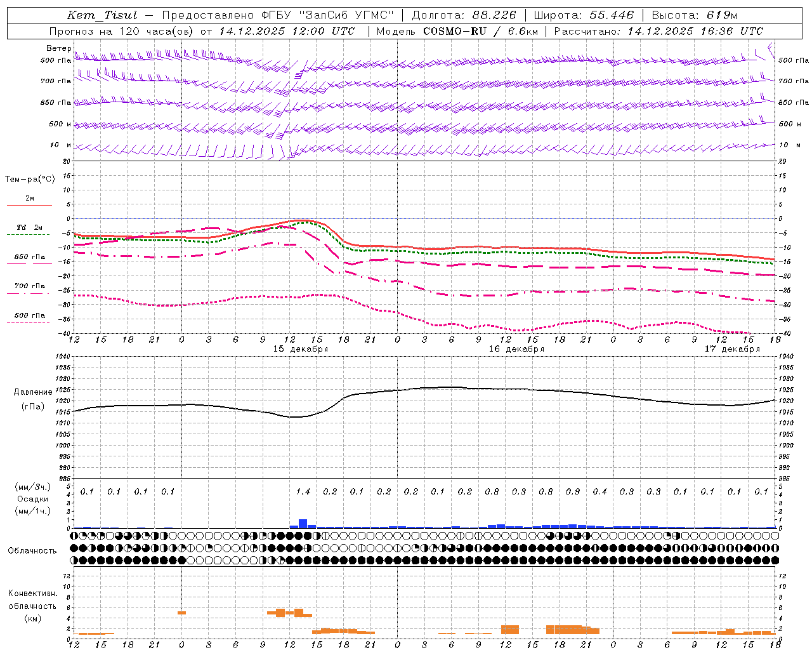Click the Давление pressure panel label
Viewport: 812px width, 650px height.
(x=33, y=392)
